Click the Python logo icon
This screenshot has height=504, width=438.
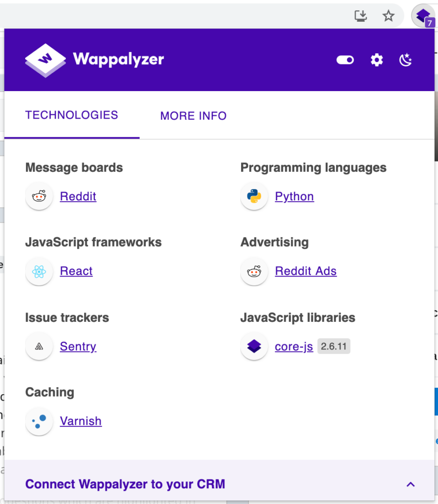coord(254,196)
